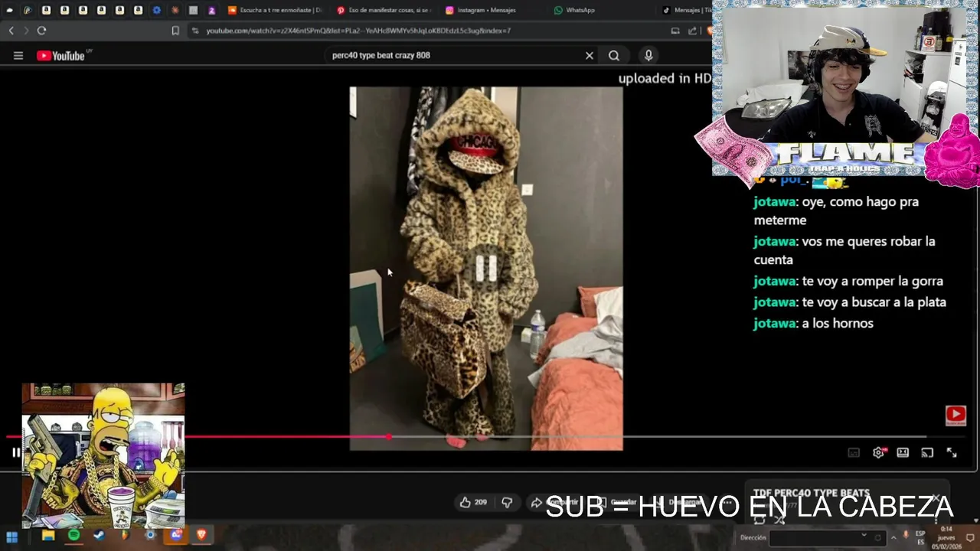Viewport: 980px width, 551px height.
Task: Close the 'TDF PERC40 TYPE BEATS' playlist panel
Action: tap(936, 498)
